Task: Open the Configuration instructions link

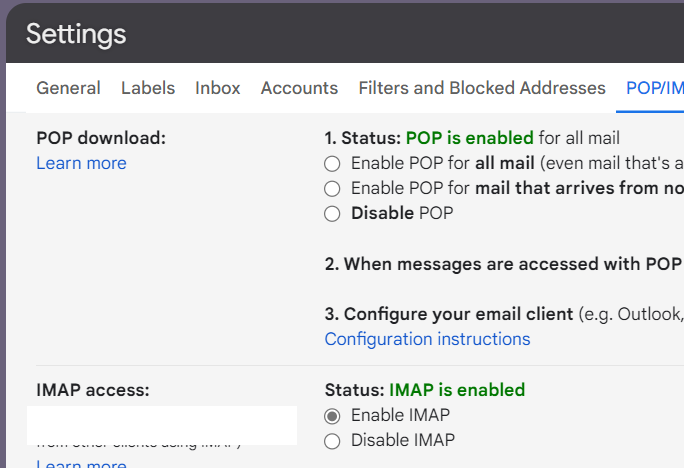Action: click(x=427, y=339)
